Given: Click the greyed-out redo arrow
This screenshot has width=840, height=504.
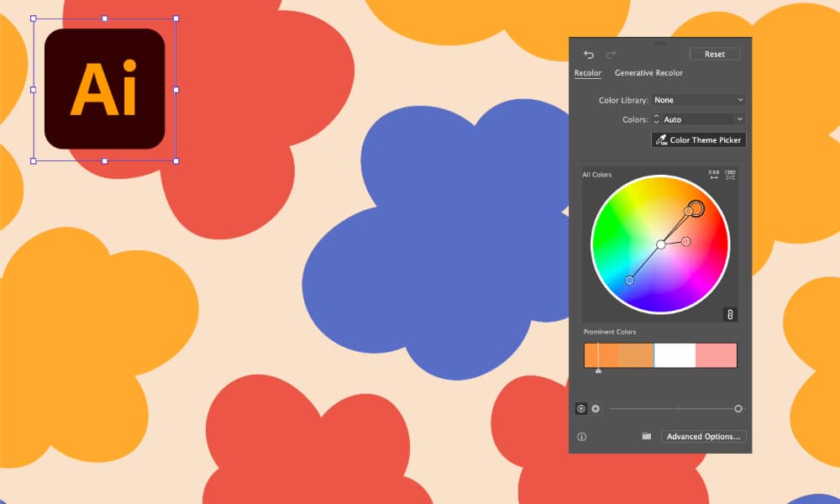Looking at the screenshot, I should 611,55.
